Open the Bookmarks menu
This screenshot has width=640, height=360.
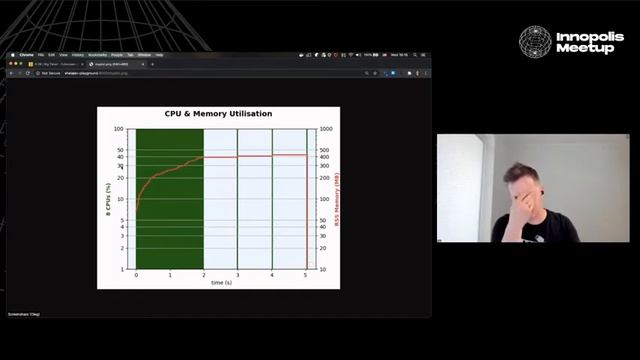tap(98, 55)
